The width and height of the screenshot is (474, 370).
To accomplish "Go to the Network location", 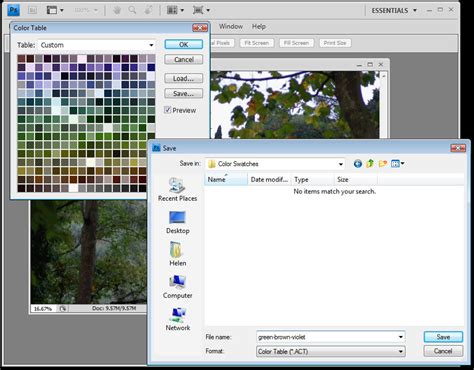I will pyautogui.click(x=177, y=319).
